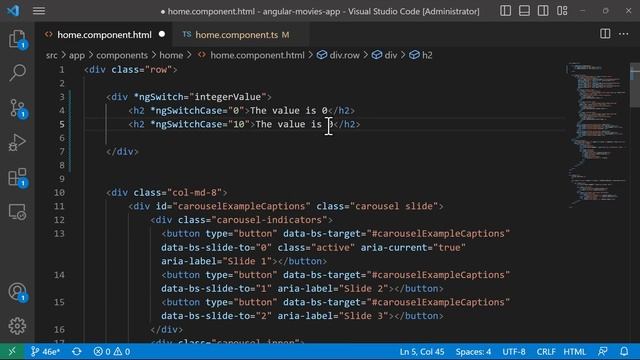Switch to the home.component.html tab
The image size is (640, 360).
click(x=105, y=35)
